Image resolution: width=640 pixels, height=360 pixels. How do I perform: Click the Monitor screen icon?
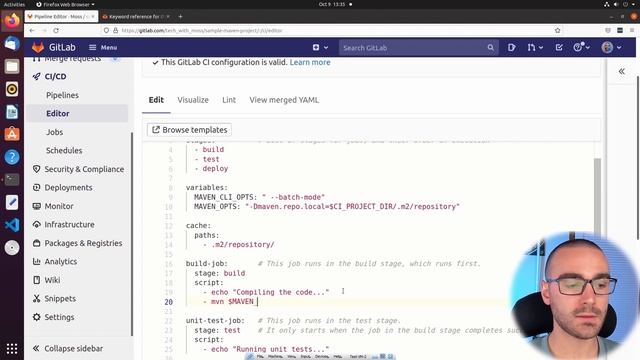[36, 206]
